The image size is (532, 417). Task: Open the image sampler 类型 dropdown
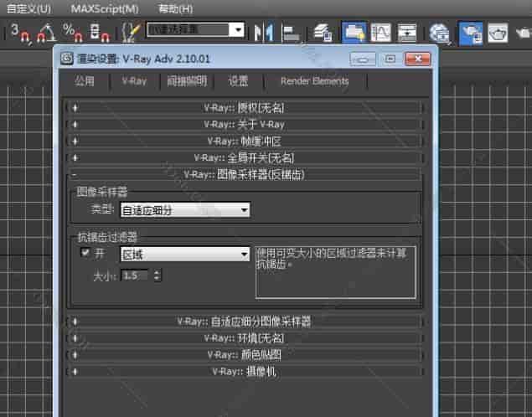(185, 210)
